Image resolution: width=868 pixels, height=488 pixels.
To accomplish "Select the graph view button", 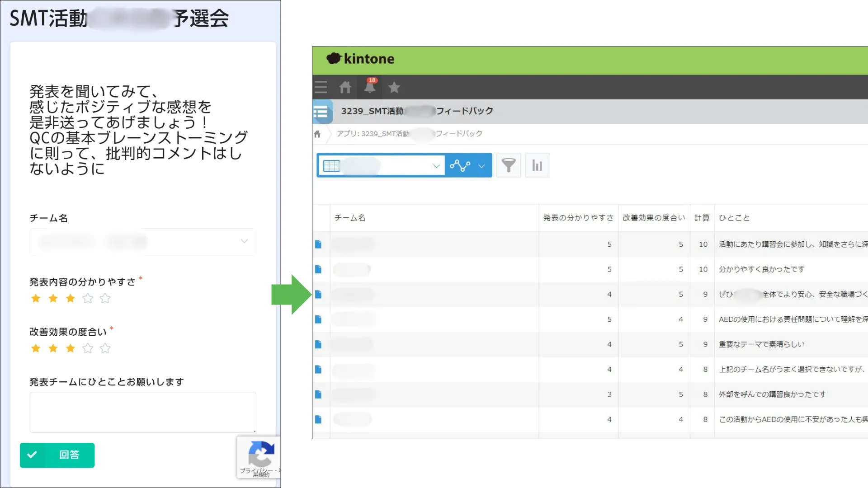I will (x=460, y=165).
